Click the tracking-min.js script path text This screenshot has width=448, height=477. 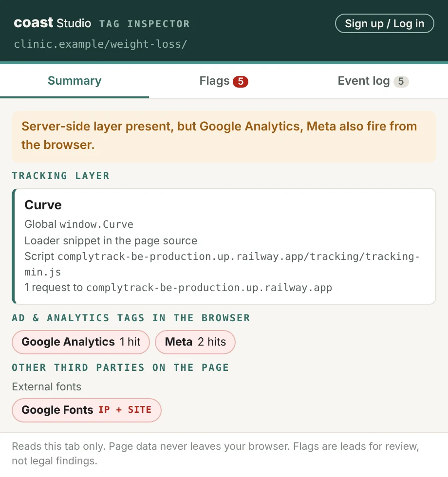pyautogui.click(x=222, y=264)
